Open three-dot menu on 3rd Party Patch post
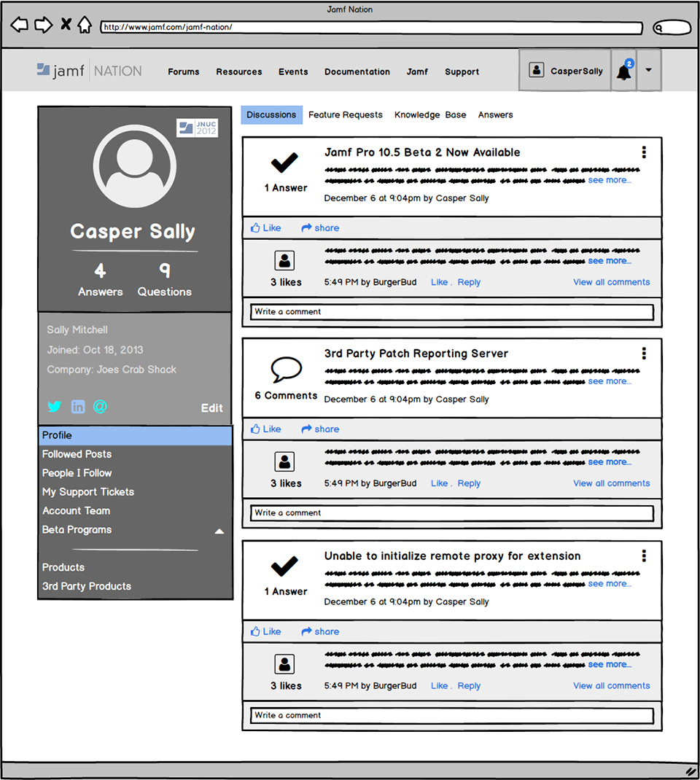This screenshot has width=700, height=780. pyautogui.click(x=644, y=354)
